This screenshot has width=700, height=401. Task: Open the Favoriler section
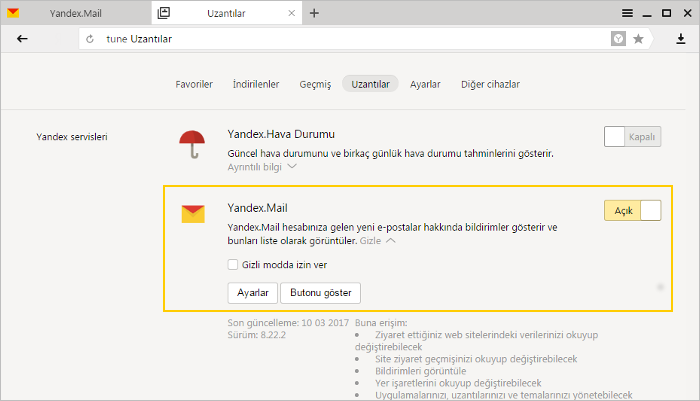[x=194, y=84]
